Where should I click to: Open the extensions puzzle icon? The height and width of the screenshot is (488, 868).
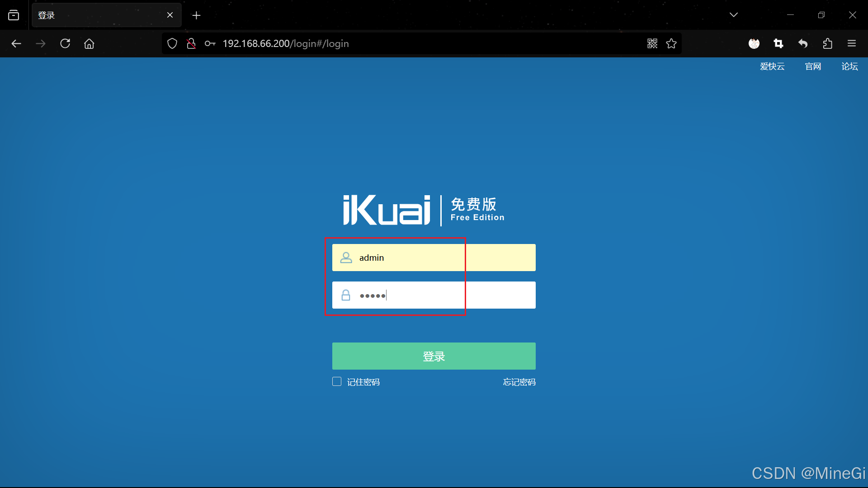click(827, 43)
